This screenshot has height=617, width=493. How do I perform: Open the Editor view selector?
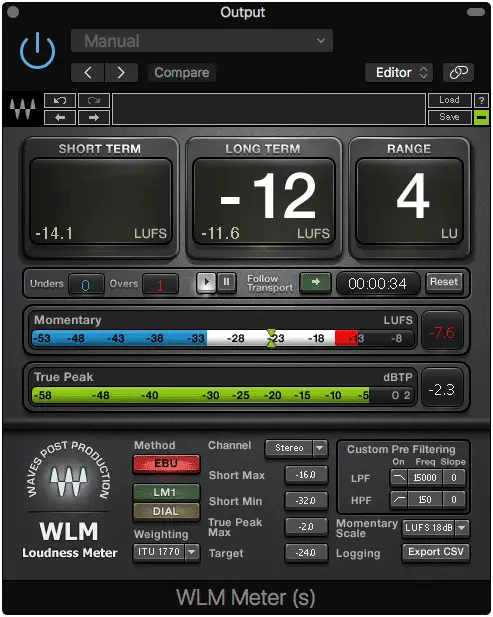[x=399, y=72]
